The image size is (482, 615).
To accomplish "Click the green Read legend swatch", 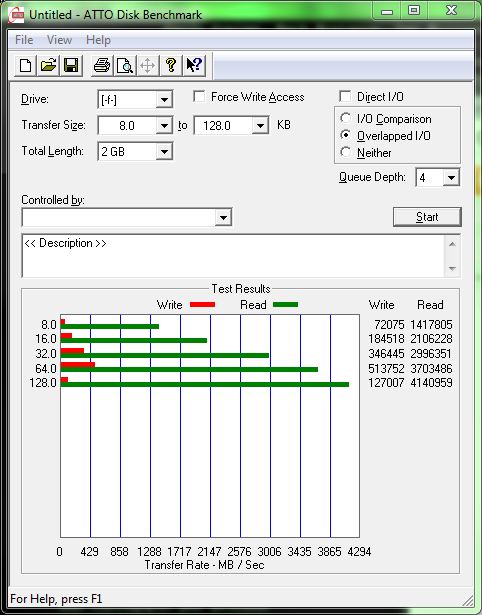I will point(286,304).
